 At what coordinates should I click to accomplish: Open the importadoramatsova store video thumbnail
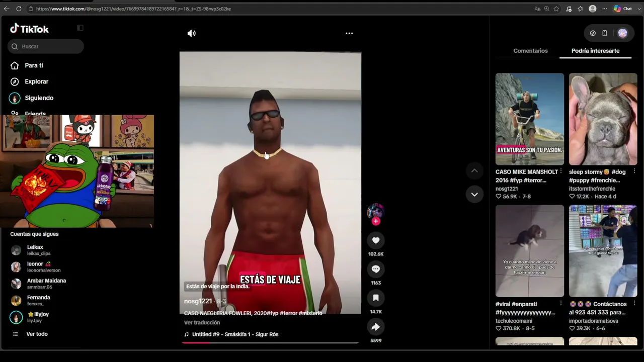pyautogui.click(x=603, y=251)
